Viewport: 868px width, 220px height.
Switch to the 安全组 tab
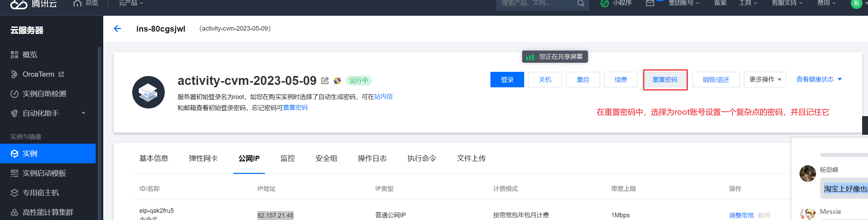tap(326, 158)
